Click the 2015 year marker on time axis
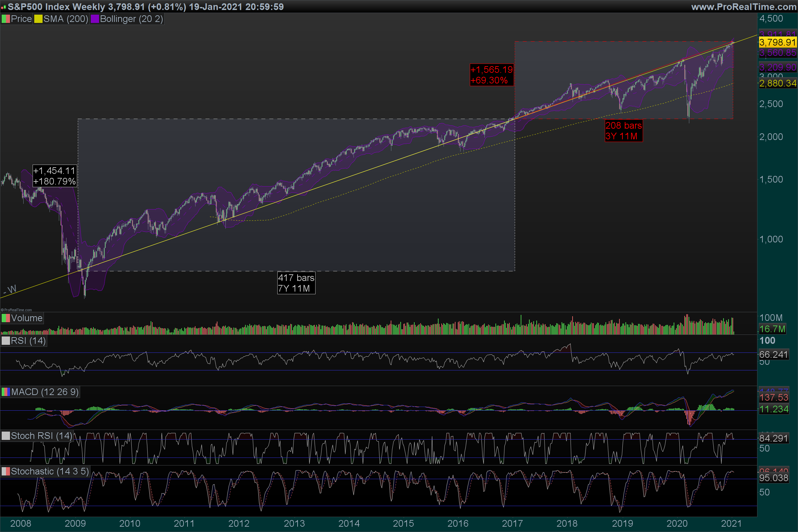798x532 pixels. [x=403, y=523]
